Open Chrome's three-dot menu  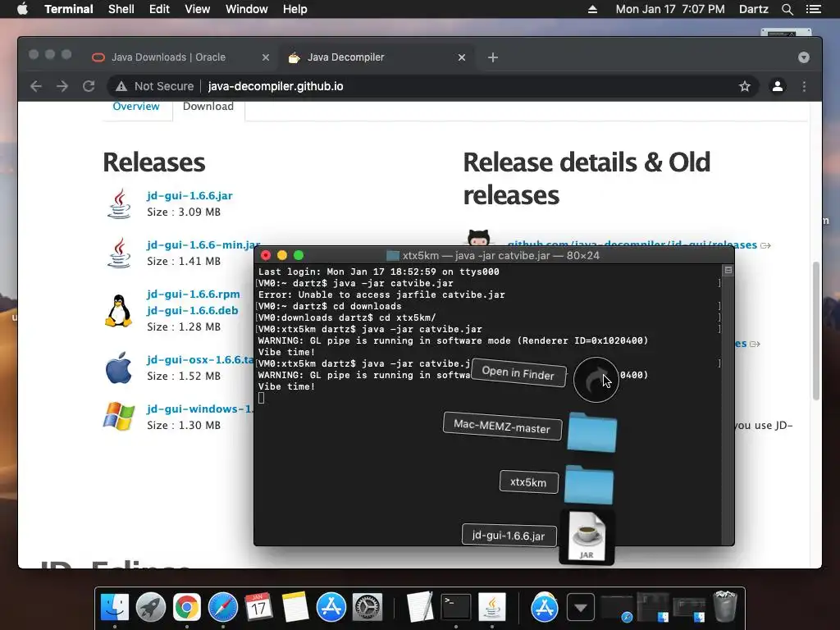pos(804,86)
